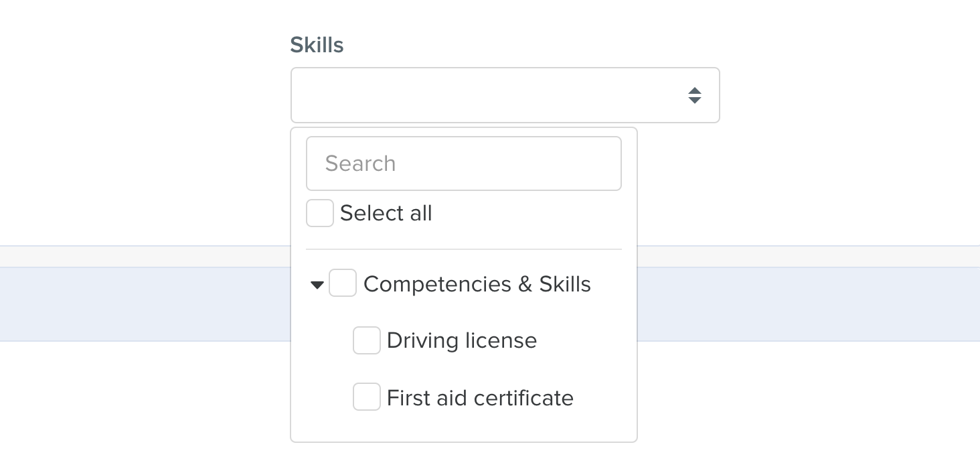This screenshot has height=465, width=980.
Task: Enable the Driving license checkbox
Action: [367, 340]
